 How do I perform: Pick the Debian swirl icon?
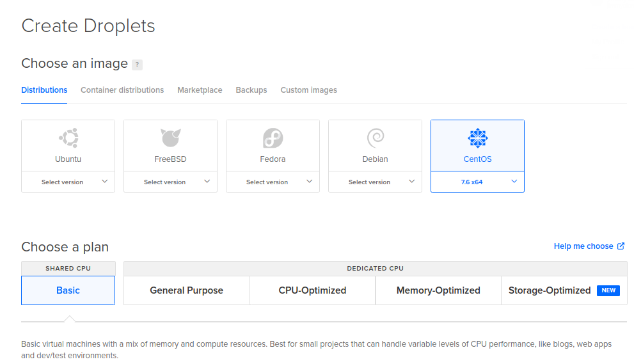pos(375,138)
